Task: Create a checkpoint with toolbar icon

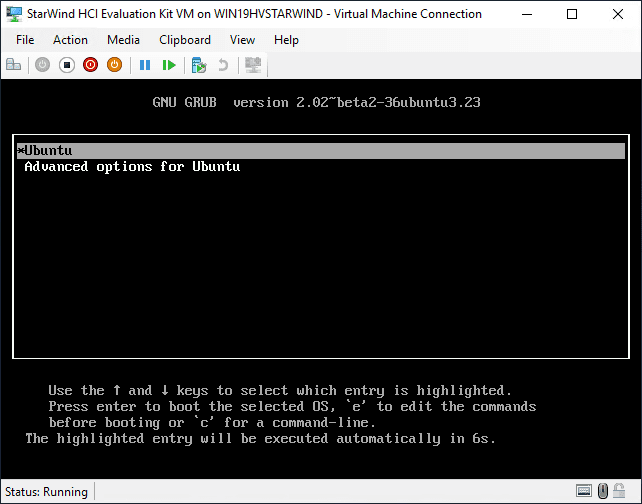Action: 199,65
